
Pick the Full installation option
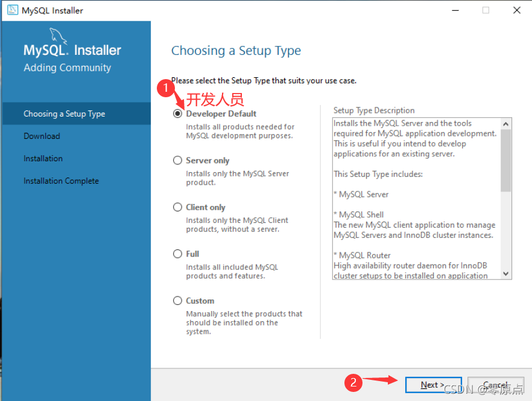pos(177,254)
